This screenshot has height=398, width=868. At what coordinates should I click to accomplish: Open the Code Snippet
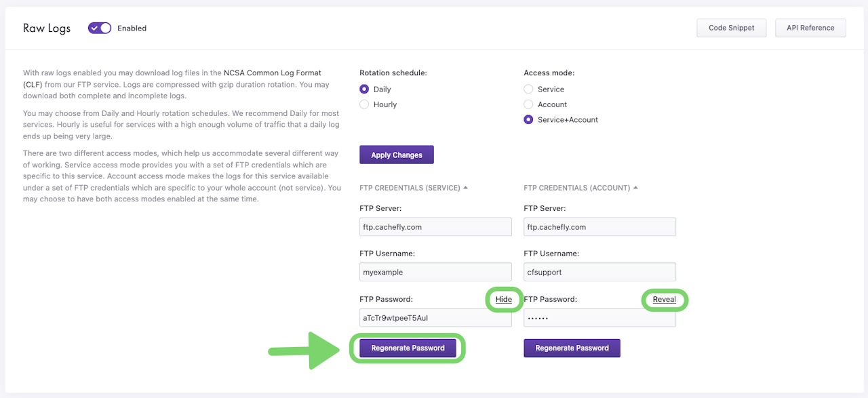coord(731,28)
